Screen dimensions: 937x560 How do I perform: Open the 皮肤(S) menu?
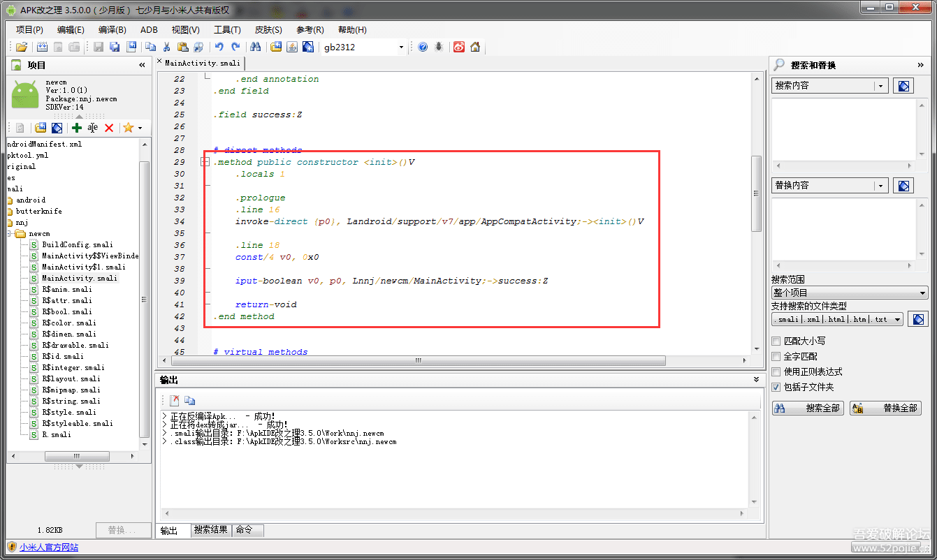(x=268, y=29)
